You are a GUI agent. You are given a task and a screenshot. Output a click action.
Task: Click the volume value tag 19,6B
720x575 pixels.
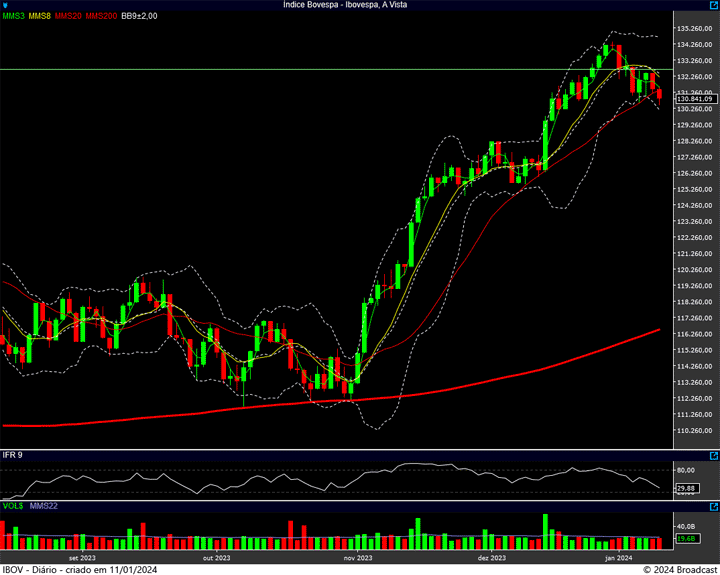pyautogui.click(x=686, y=539)
